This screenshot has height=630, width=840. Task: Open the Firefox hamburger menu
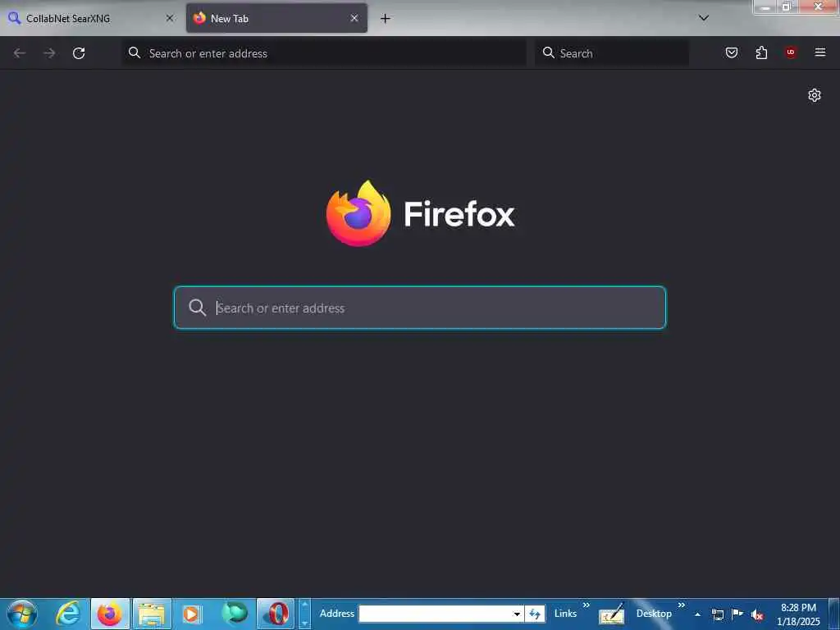(820, 52)
